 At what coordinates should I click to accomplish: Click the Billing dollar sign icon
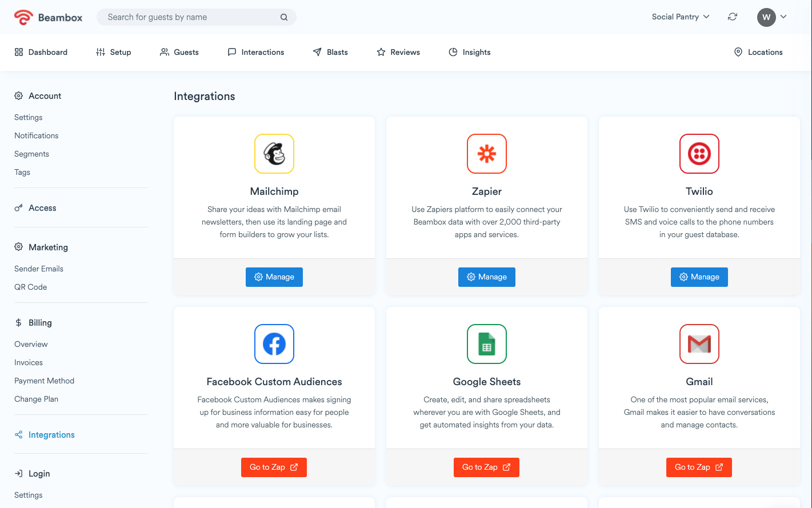19,323
